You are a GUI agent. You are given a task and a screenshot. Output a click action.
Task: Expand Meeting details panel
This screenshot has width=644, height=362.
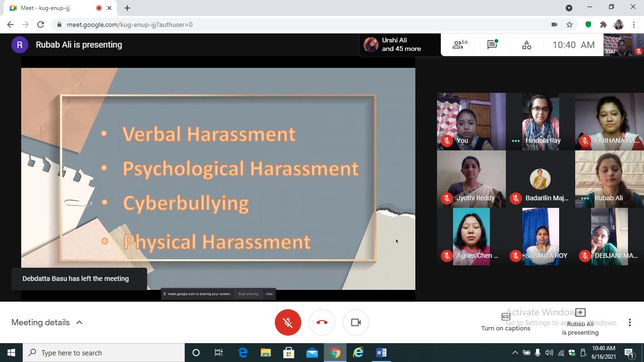coord(47,322)
